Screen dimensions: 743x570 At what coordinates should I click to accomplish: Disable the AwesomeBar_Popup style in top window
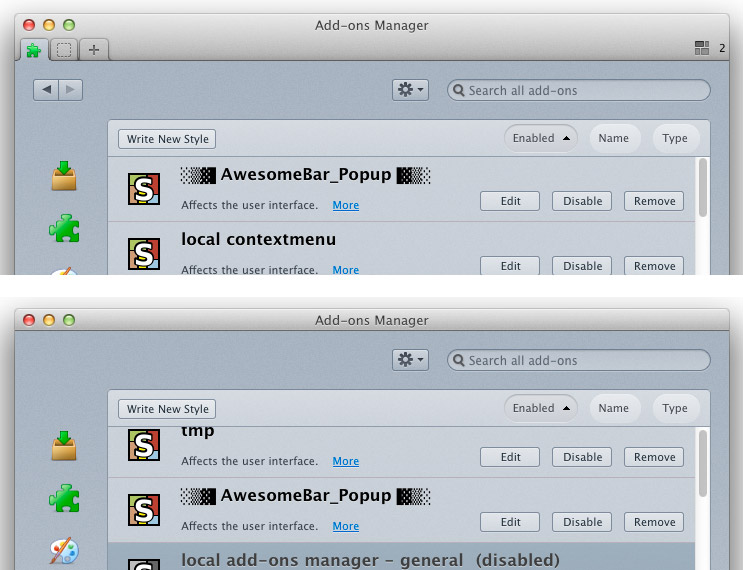[x=582, y=201]
